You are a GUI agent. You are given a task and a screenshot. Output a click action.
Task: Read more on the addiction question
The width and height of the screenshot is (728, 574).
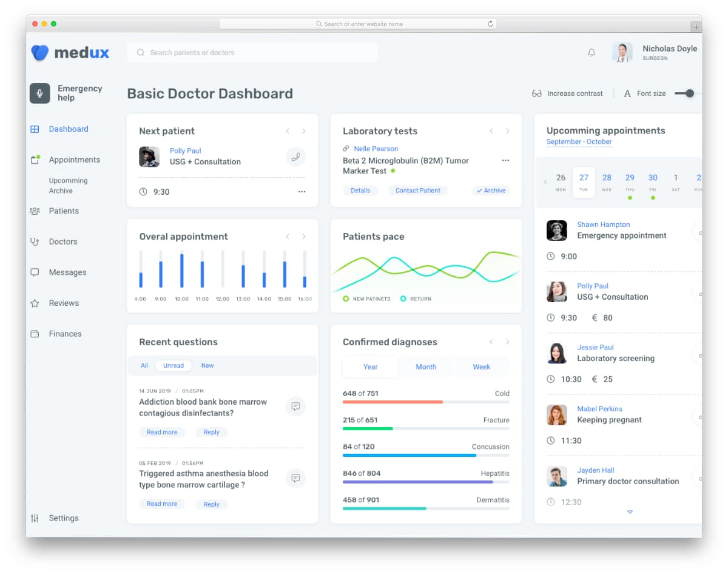pyautogui.click(x=162, y=432)
